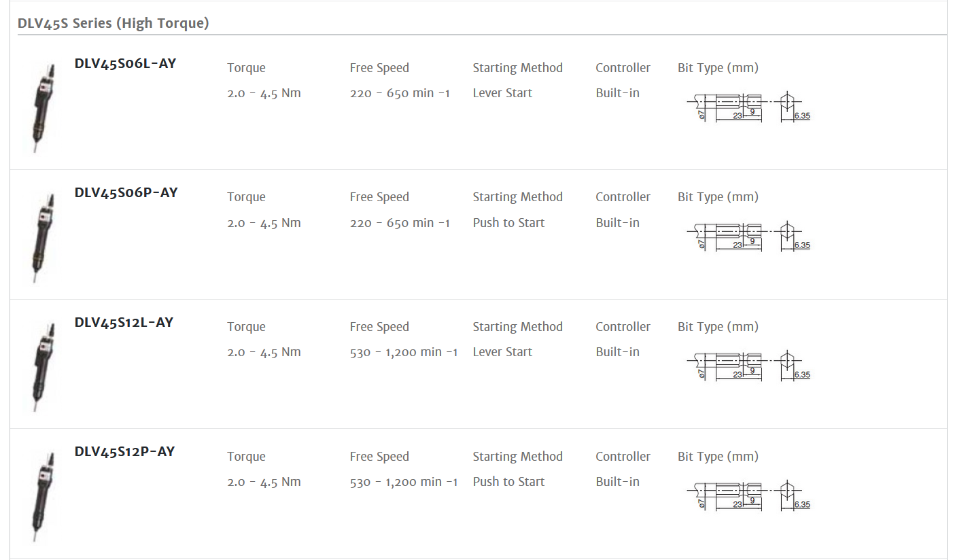Click Built-in controller text for DLV45S12L-AY
Screen dimensions: 953x560
point(617,352)
